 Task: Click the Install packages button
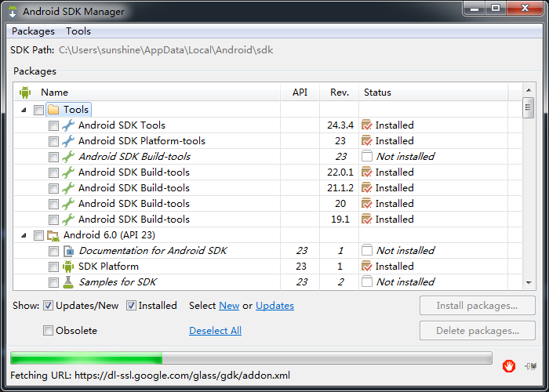477,306
